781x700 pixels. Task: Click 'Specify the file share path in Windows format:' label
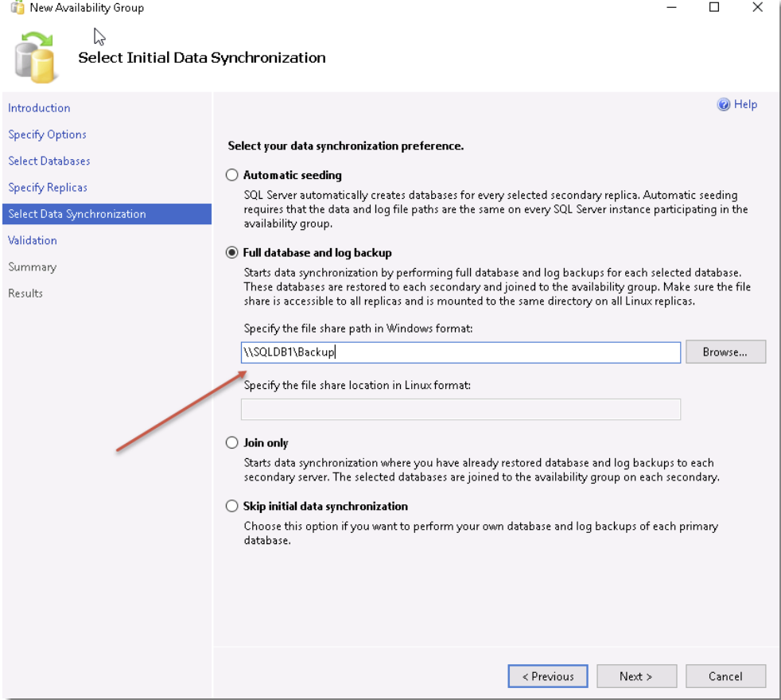[358, 329]
